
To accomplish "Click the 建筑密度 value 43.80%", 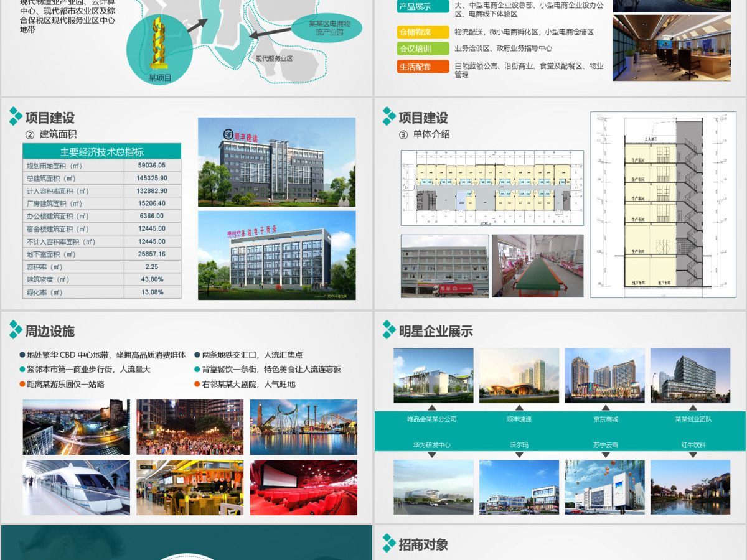I will [x=152, y=279].
